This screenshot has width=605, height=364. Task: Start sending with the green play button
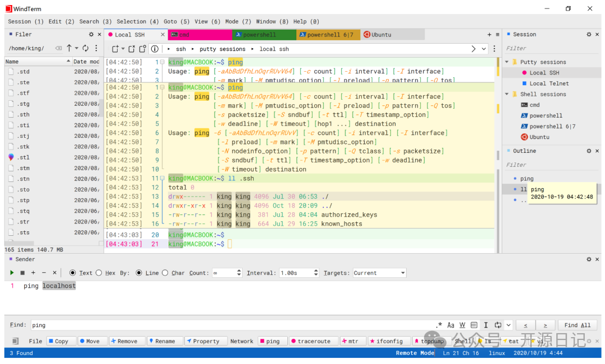tap(12, 273)
